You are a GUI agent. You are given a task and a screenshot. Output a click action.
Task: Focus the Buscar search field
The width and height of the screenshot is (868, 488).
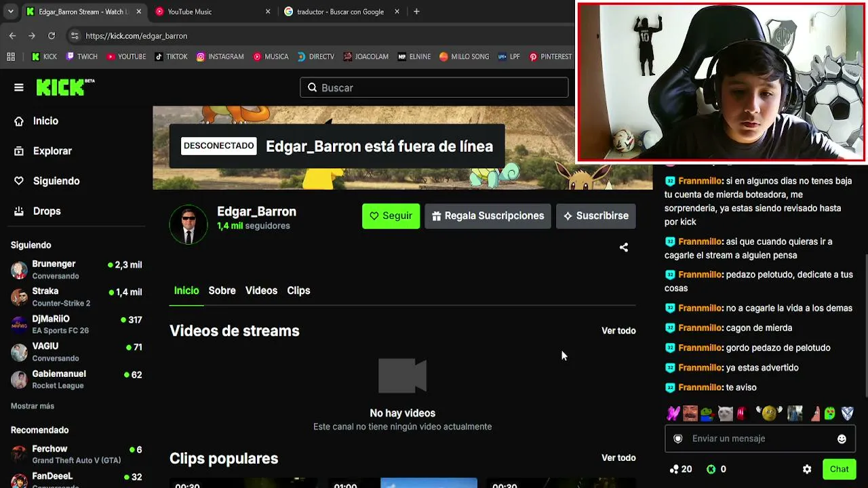click(434, 87)
